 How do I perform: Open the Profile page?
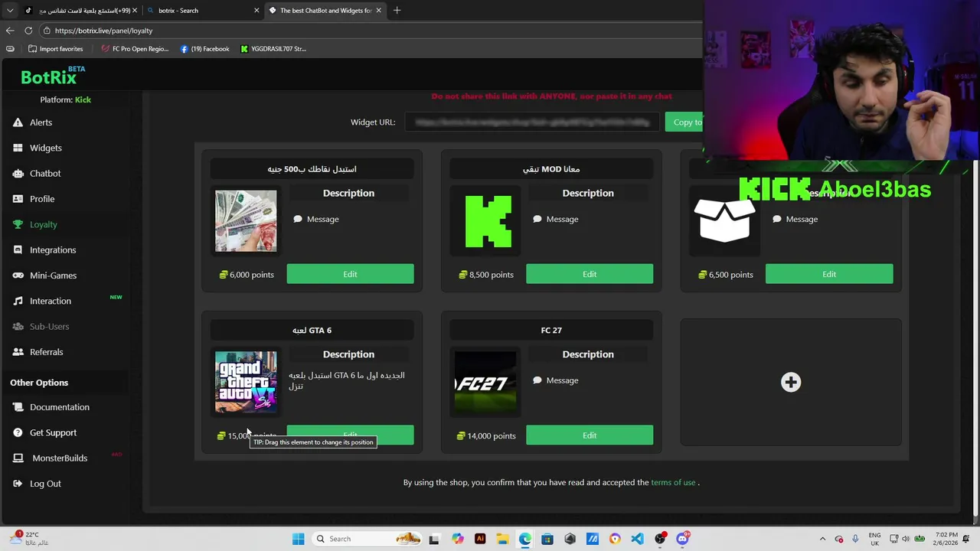click(x=34, y=199)
